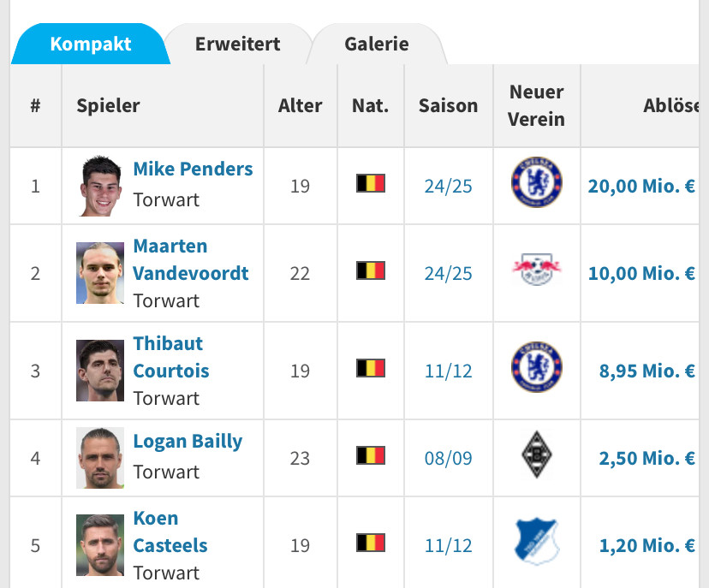Image resolution: width=709 pixels, height=588 pixels.
Task: Click Koen Casteels portrait thumbnail
Action: point(100,545)
